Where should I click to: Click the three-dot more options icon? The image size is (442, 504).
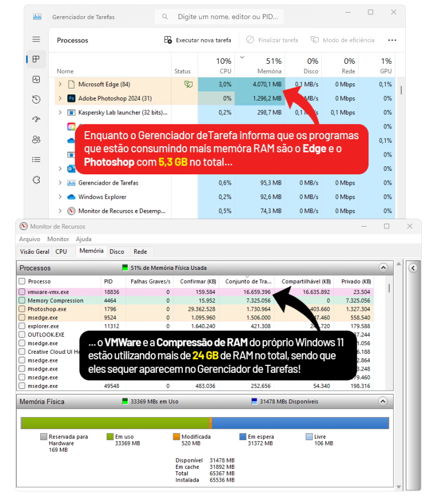pos(392,40)
